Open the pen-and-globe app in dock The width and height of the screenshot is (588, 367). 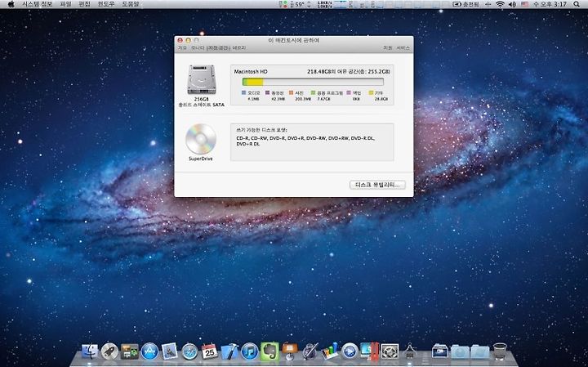click(x=310, y=351)
